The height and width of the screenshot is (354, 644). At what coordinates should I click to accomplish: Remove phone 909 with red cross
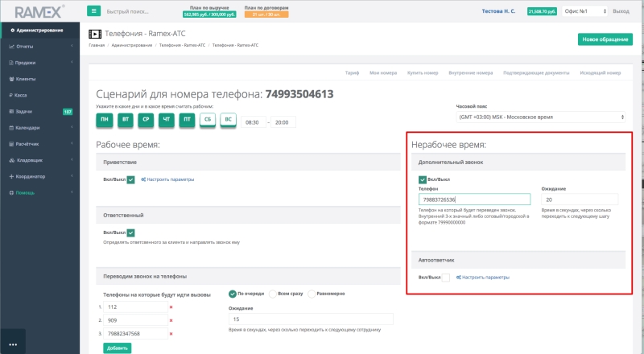[x=171, y=321]
